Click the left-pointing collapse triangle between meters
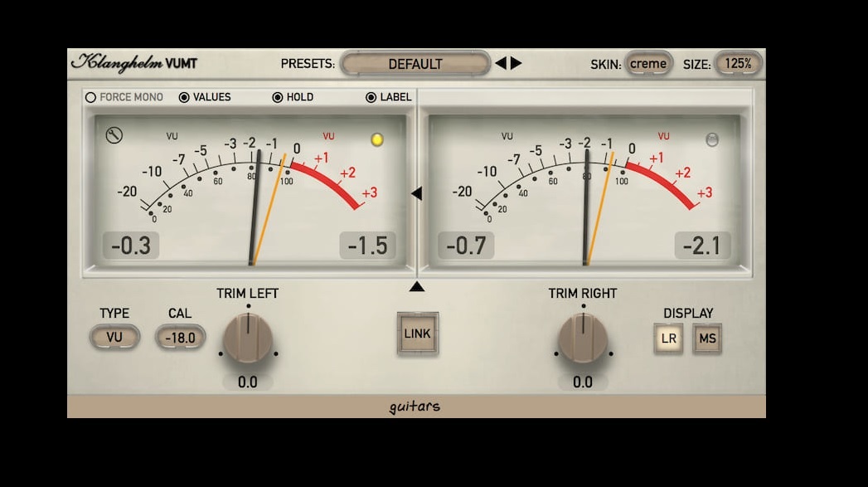 pyautogui.click(x=416, y=193)
